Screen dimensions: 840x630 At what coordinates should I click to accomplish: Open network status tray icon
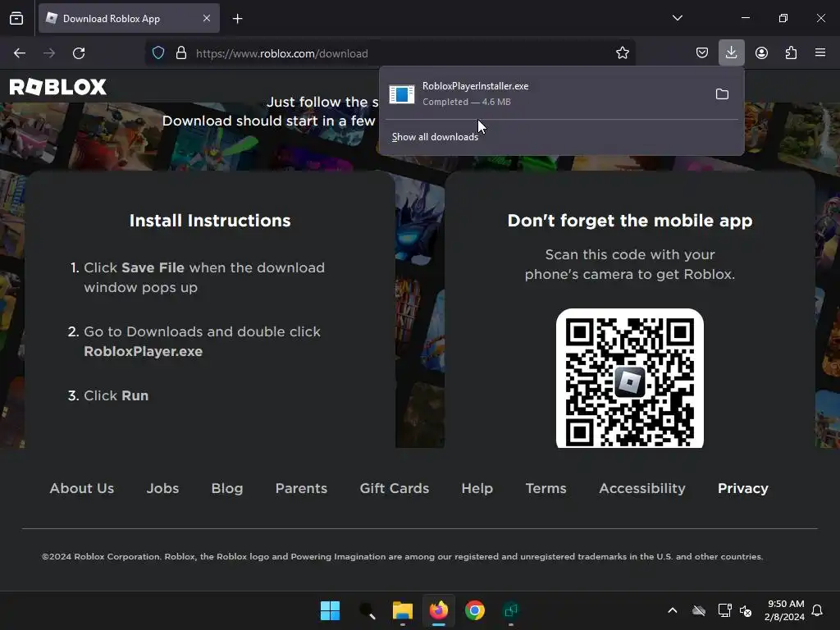click(724, 610)
